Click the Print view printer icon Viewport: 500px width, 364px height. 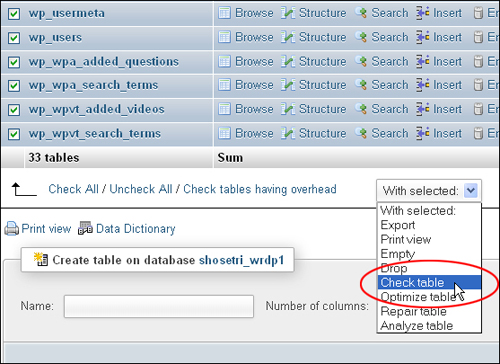12,229
